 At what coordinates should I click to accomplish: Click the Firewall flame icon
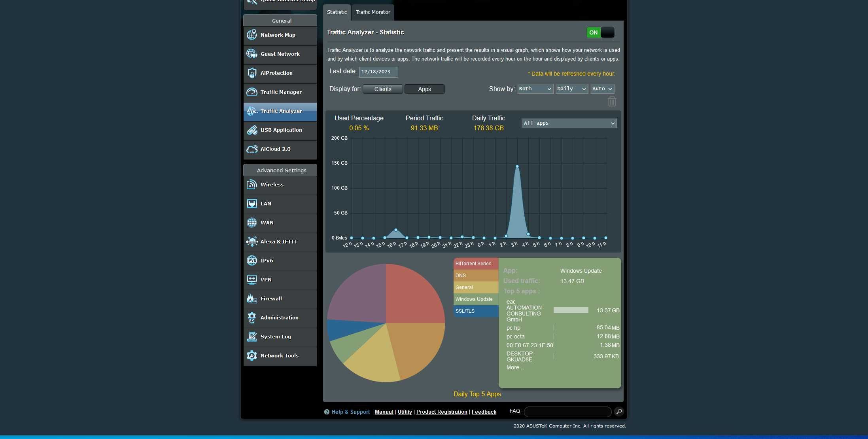(252, 298)
